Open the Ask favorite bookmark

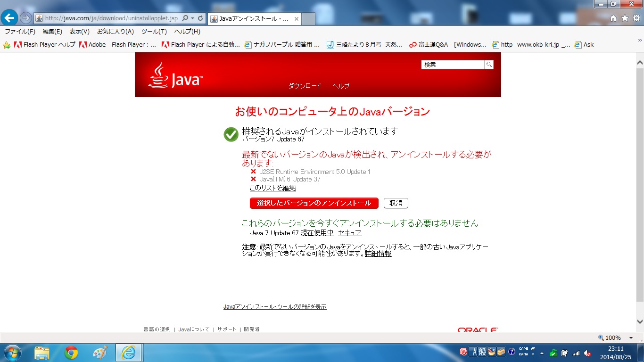584,45
